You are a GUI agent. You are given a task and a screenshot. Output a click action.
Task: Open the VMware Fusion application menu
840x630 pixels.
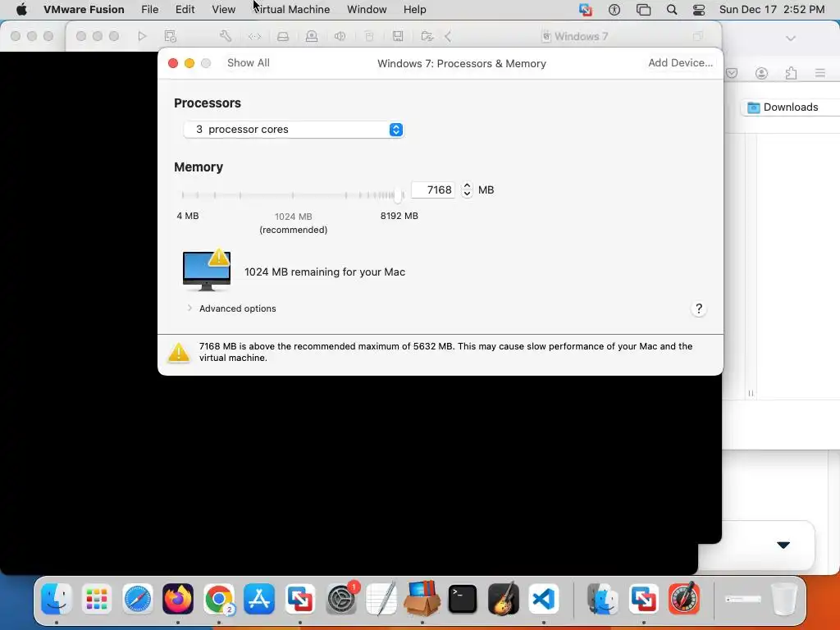click(x=84, y=10)
